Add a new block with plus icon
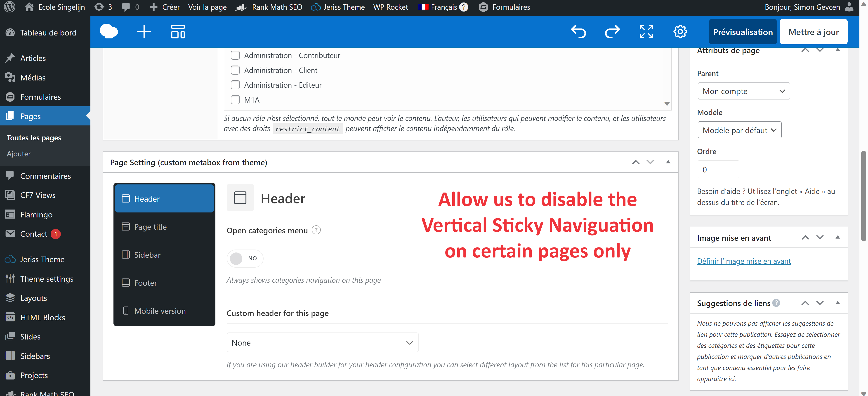This screenshot has width=868, height=396. tap(144, 32)
